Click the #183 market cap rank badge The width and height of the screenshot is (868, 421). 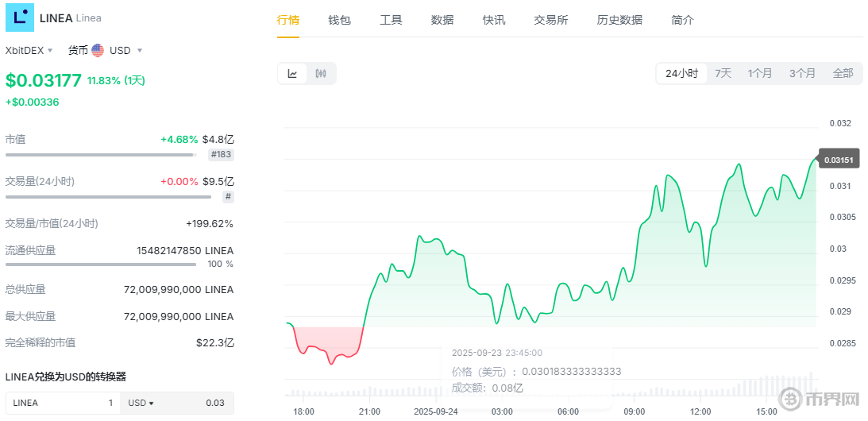[221, 154]
